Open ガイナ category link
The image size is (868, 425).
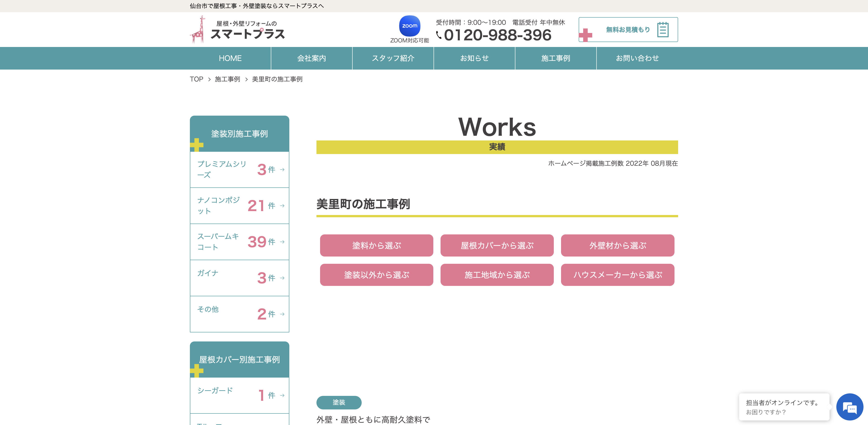(240, 278)
